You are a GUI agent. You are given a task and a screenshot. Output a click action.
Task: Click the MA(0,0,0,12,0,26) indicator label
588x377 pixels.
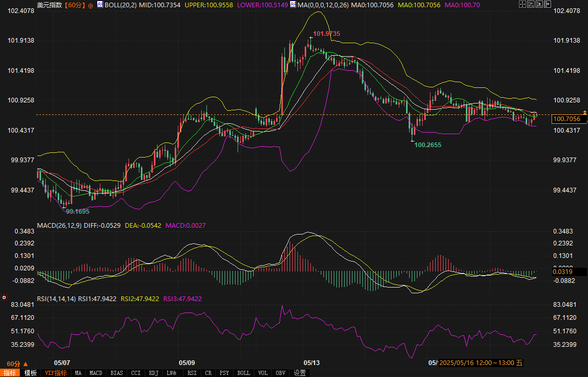323,5
